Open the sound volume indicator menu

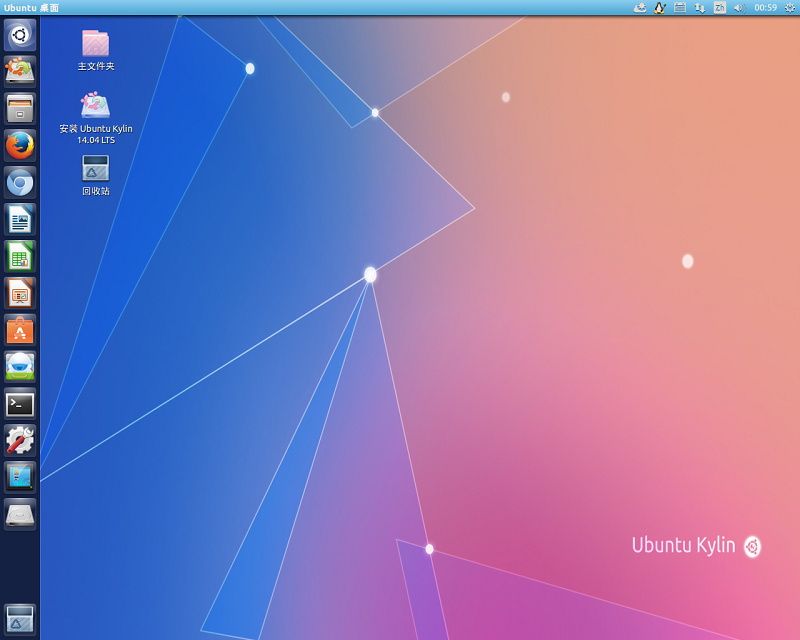click(x=739, y=8)
